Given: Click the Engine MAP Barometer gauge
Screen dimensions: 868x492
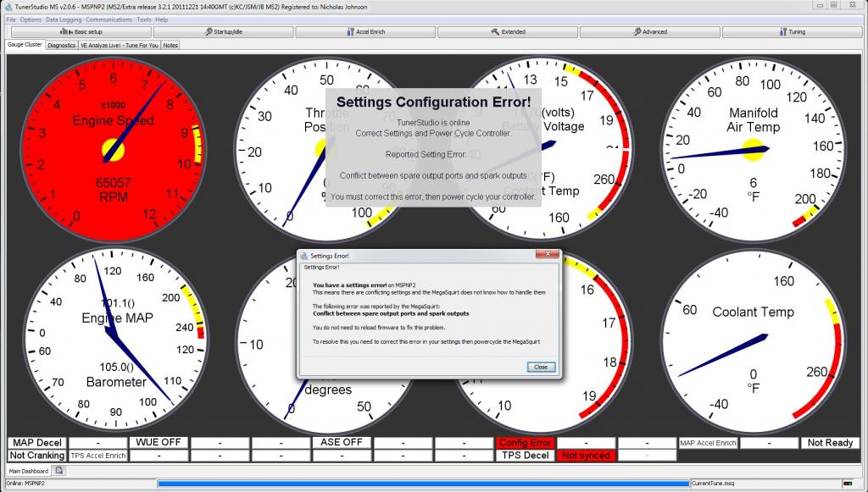Looking at the screenshot, I should pyautogui.click(x=115, y=340).
